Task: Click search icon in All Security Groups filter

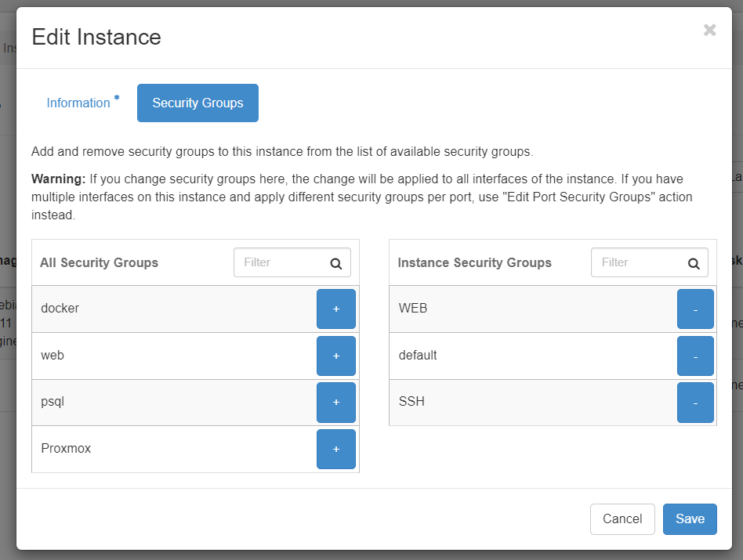Action: coord(336,263)
